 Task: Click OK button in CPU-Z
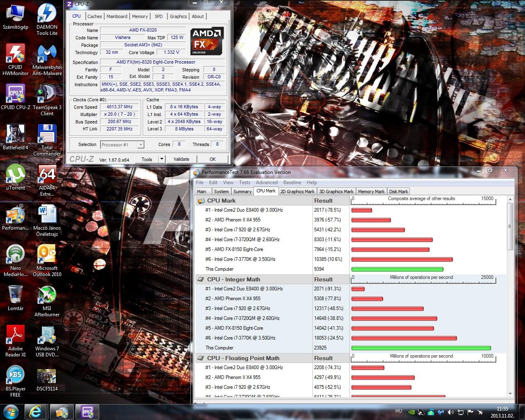[x=212, y=159]
